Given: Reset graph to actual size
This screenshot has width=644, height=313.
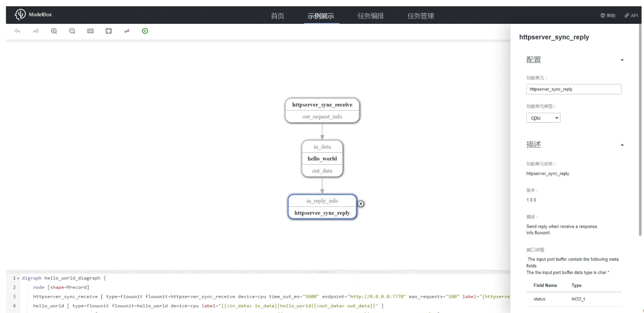Looking at the screenshot, I should (x=90, y=31).
